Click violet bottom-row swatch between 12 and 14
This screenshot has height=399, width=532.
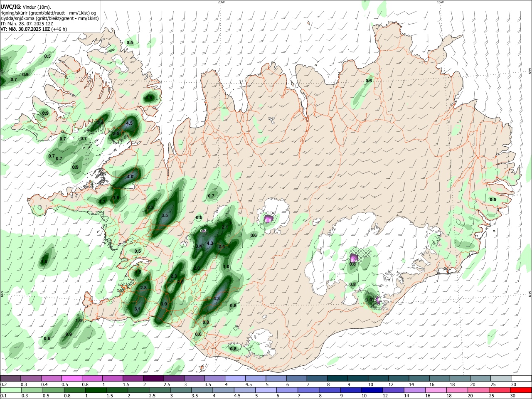[x=393, y=390]
